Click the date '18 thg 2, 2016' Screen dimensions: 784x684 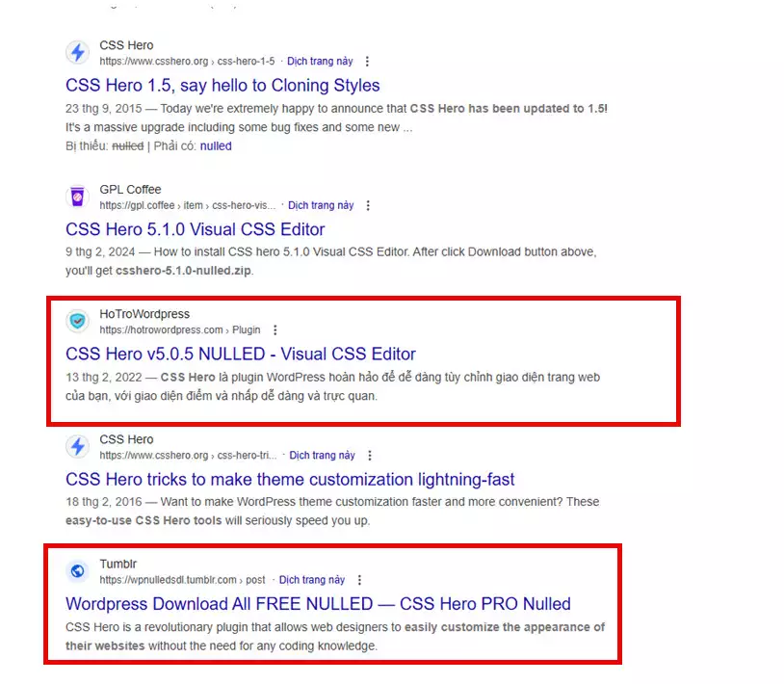[x=103, y=502]
